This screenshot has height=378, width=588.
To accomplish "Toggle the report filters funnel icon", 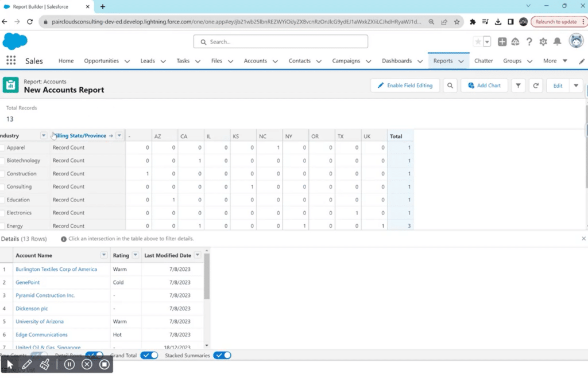I will [518, 85].
